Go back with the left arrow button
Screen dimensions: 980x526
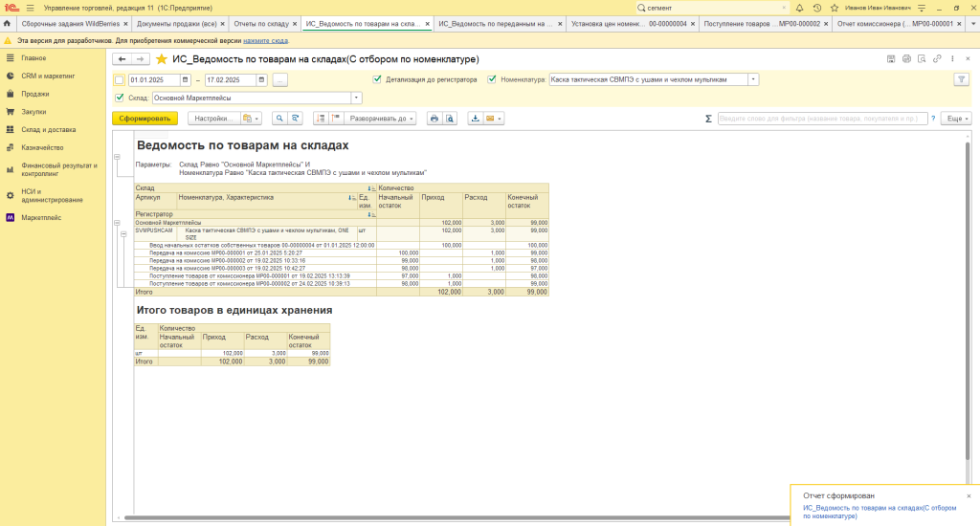pyautogui.click(x=122, y=59)
